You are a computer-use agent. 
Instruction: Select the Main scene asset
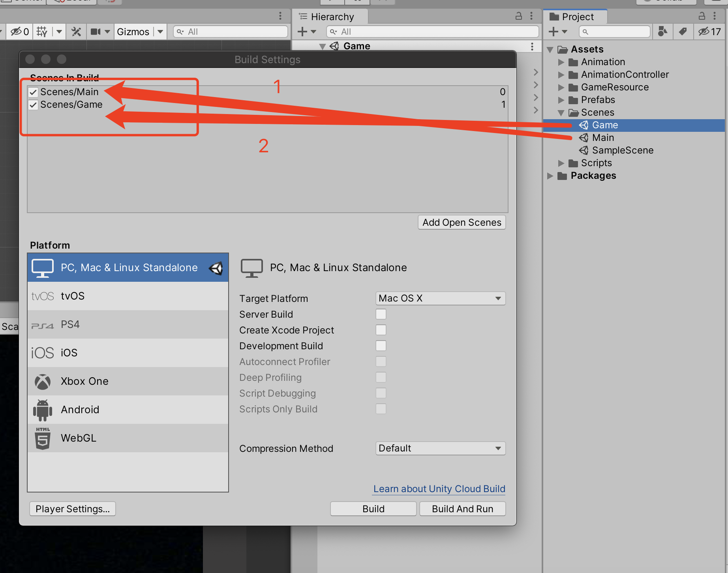tap(634, 138)
